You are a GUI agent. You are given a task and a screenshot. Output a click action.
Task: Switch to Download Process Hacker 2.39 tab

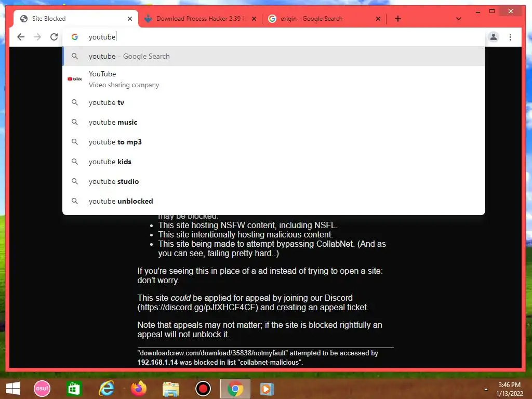click(x=200, y=19)
